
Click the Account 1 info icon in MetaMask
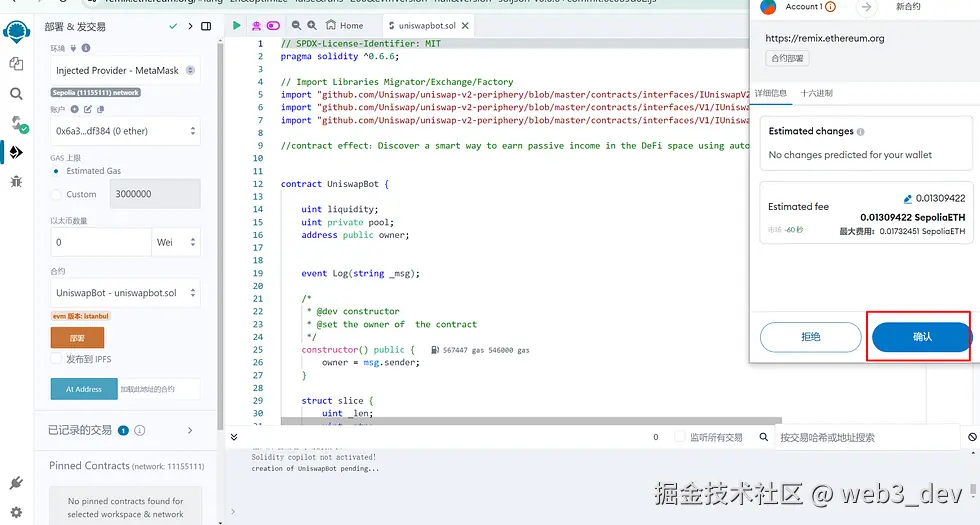tap(830, 7)
